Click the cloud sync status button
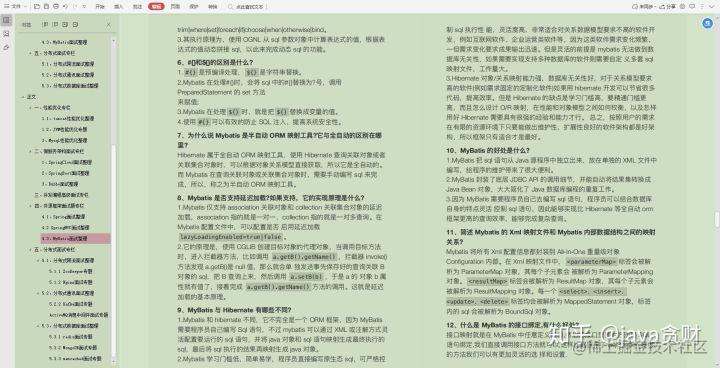The width and height of the screenshot is (720, 368). click(x=642, y=6)
